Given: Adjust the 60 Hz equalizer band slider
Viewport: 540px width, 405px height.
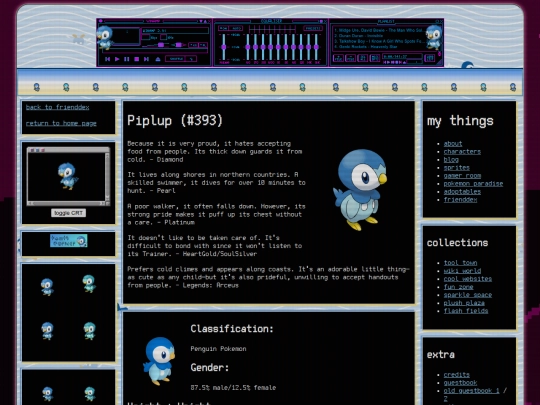Looking at the screenshot, I should coord(248,47).
